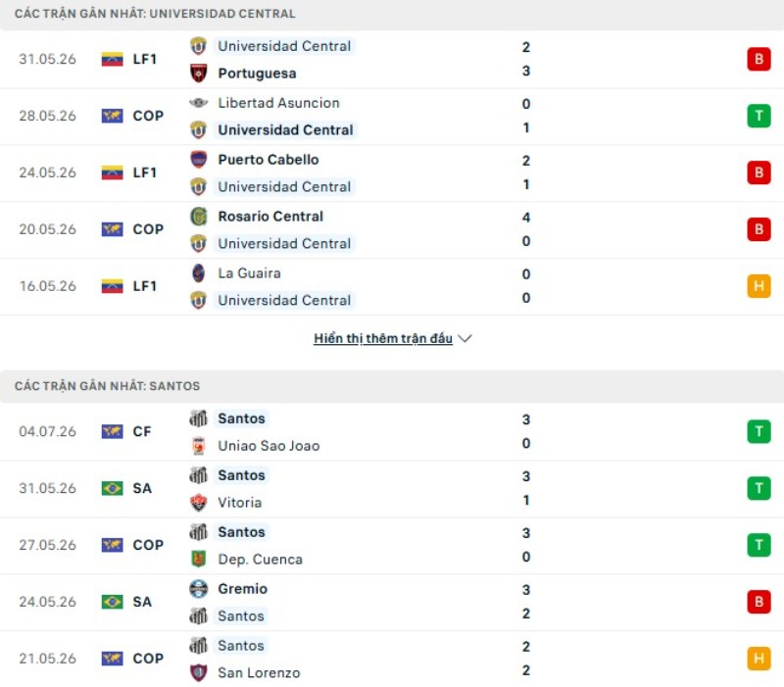Screen dimensions: 784x687
Task: Expand Hiển thị thêm trận đấu chevron
Action: point(465,338)
